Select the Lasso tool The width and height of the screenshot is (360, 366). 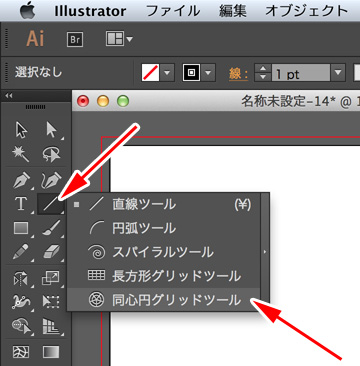(51, 153)
